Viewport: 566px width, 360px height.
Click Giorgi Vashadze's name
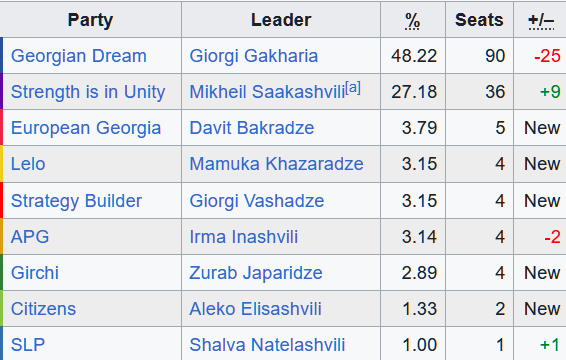point(257,201)
